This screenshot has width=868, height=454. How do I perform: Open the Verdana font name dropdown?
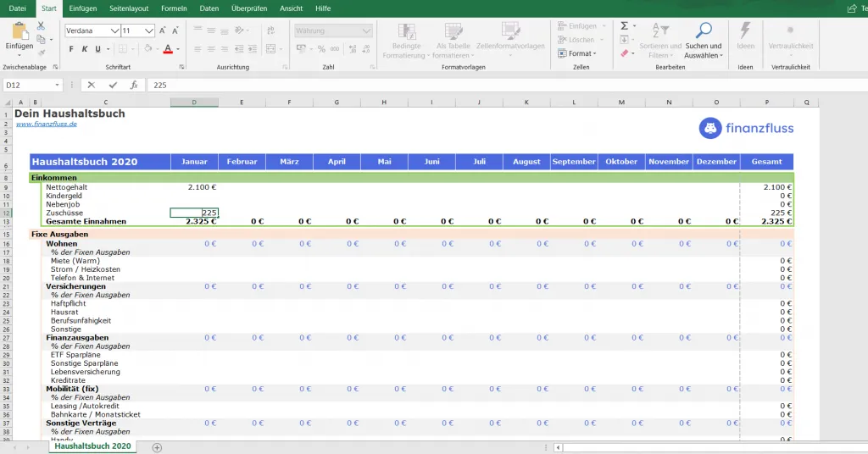[114, 30]
